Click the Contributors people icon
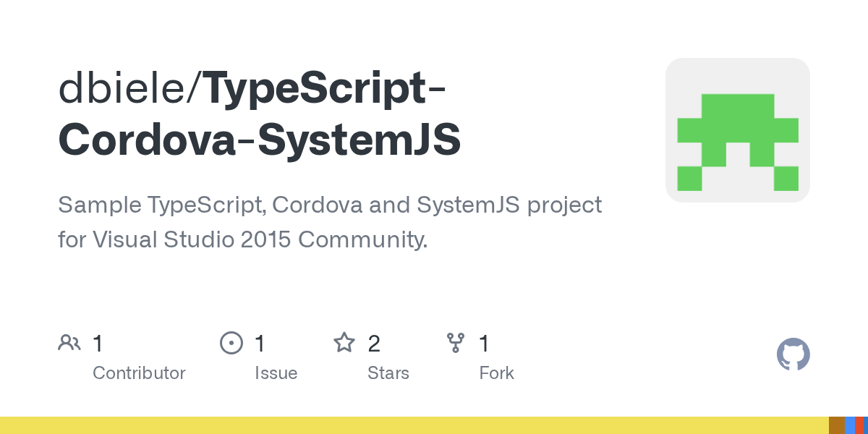The image size is (868, 434). (69, 342)
